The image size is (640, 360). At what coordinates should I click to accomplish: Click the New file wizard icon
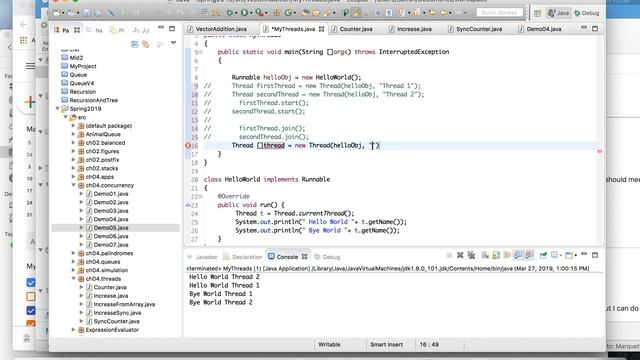[x=56, y=13]
